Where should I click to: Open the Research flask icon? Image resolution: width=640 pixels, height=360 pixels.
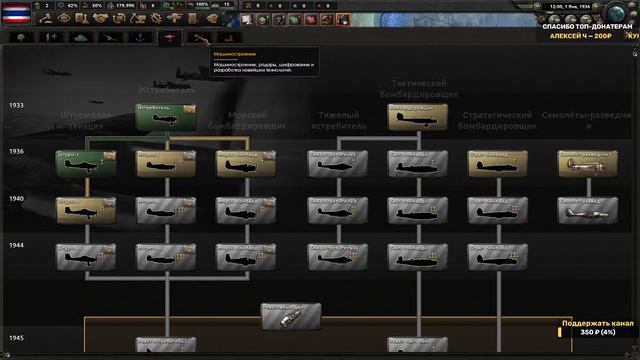[82, 18]
